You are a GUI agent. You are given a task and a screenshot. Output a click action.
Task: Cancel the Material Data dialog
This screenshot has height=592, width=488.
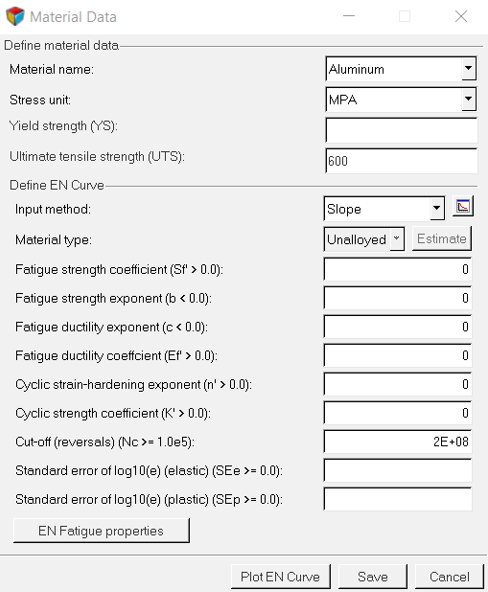point(449,577)
